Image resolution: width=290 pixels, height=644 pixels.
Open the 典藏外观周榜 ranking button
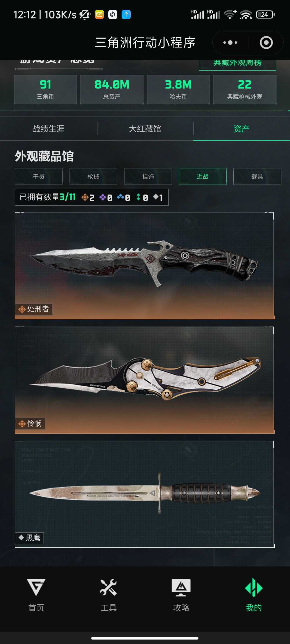click(237, 64)
